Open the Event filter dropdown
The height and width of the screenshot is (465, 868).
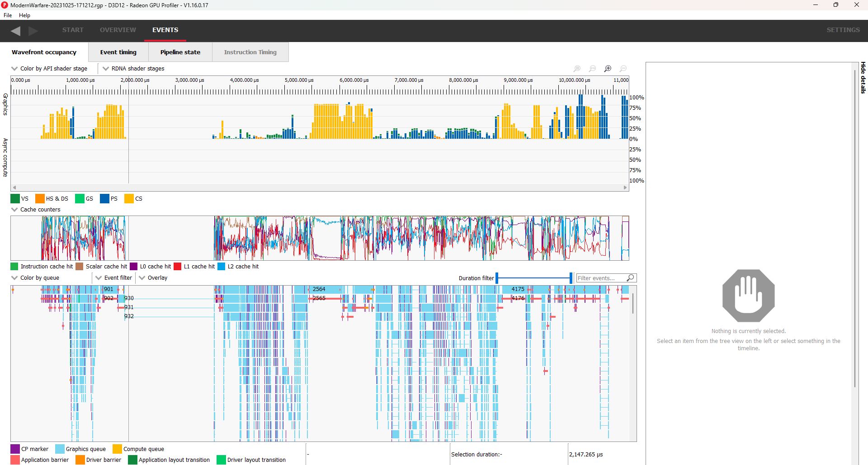tap(114, 278)
